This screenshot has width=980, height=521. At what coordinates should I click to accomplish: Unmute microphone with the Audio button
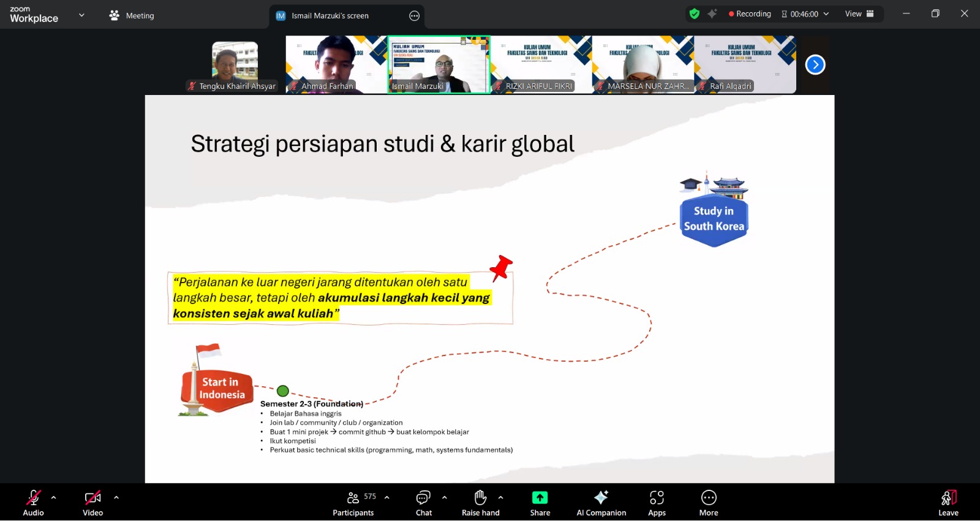(x=33, y=502)
